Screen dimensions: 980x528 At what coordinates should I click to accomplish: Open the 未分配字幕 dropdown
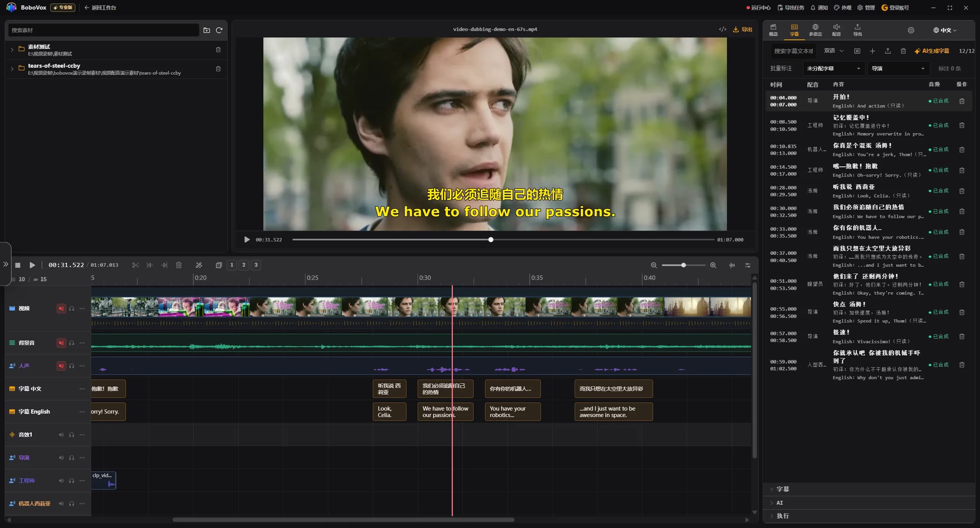click(x=833, y=68)
